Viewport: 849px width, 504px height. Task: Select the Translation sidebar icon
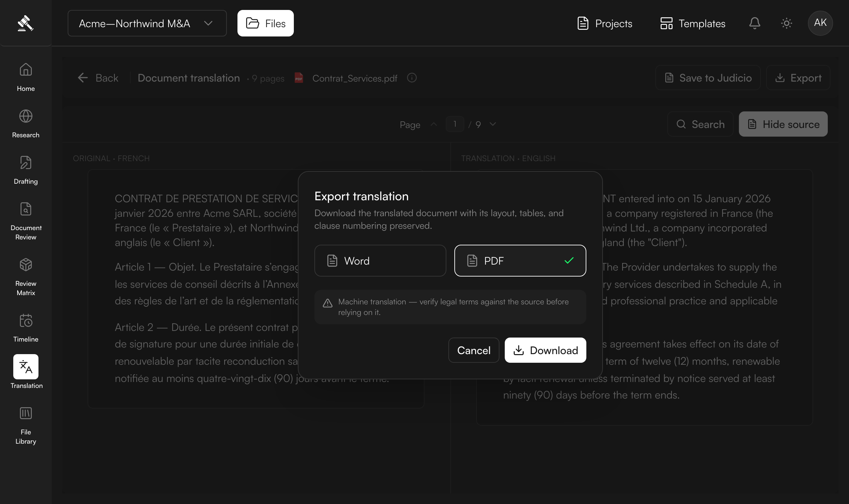26,367
